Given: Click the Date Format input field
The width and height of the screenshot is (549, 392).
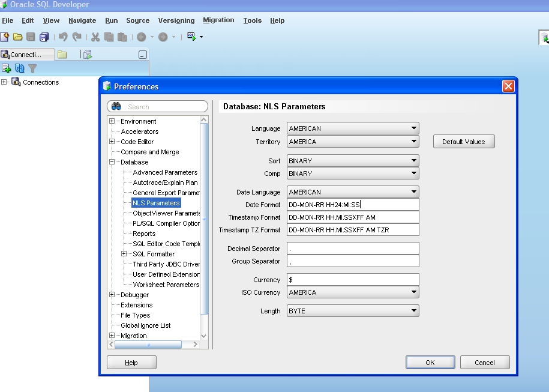Looking at the screenshot, I should (x=353, y=205).
